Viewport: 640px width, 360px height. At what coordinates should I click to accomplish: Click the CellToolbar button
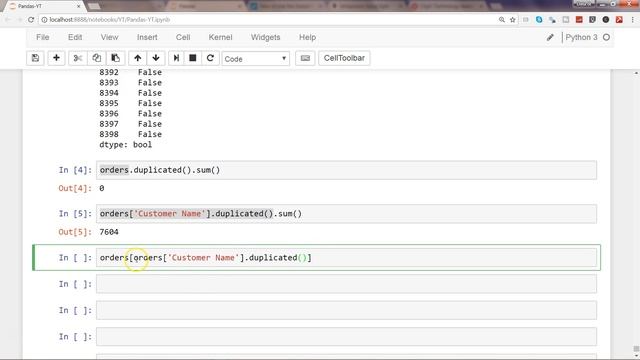coord(344,58)
